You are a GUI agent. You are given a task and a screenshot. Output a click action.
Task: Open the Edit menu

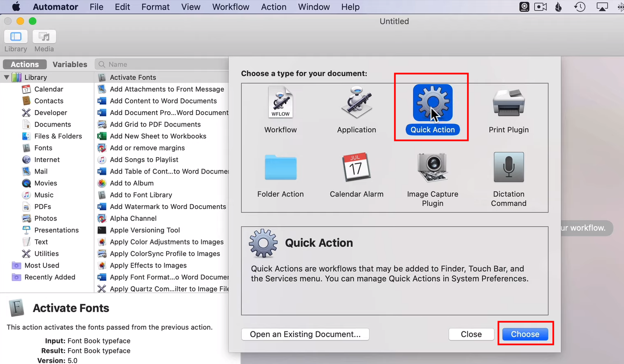click(x=122, y=7)
